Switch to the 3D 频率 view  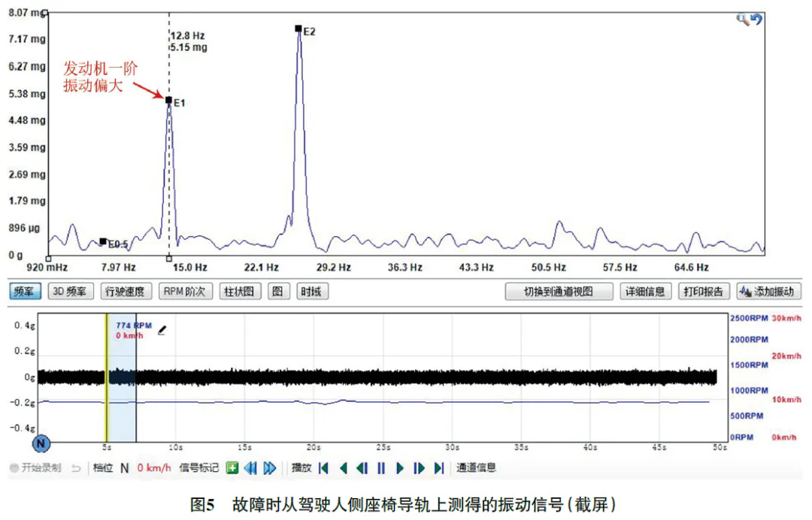[71, 292]
